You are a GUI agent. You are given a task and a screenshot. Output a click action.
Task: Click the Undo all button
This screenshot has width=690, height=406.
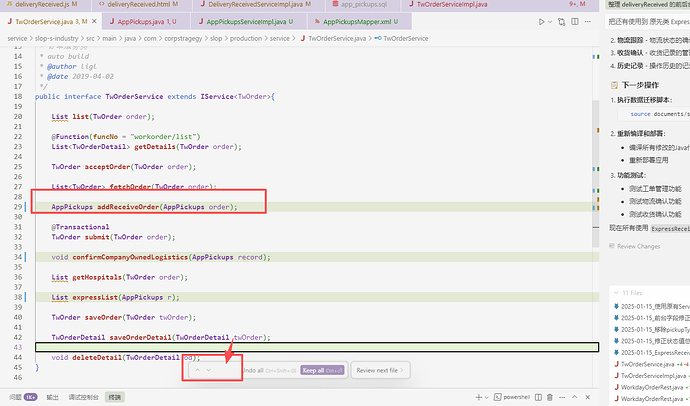(269, 370)
